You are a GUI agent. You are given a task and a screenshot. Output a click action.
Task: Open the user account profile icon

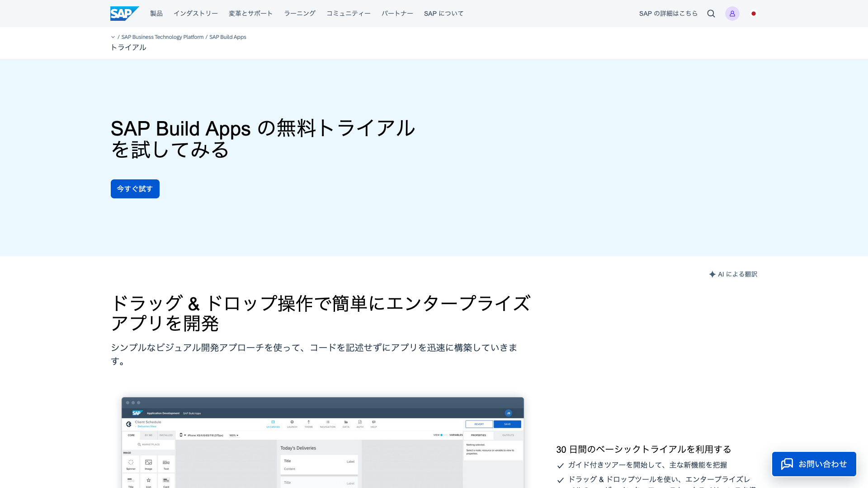coord(732,14)
